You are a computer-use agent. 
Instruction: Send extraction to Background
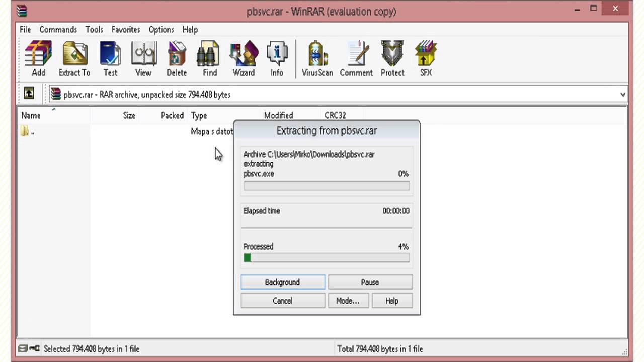coord(283,282)
